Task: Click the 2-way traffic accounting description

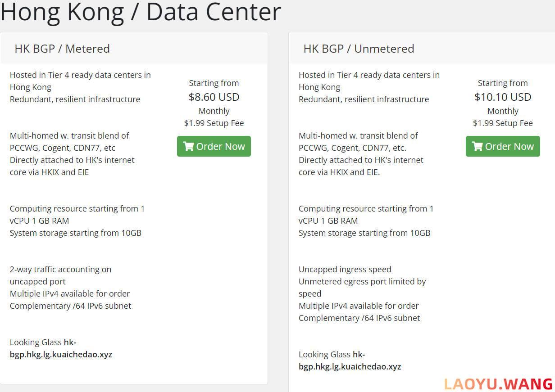Action: click(x=60, y=275)
